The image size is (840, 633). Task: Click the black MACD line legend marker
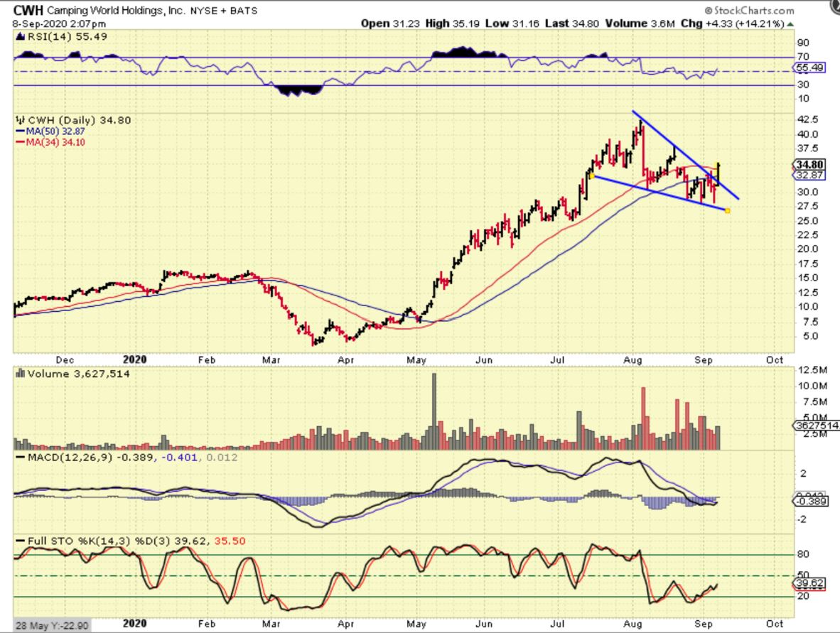coord(21,458)
